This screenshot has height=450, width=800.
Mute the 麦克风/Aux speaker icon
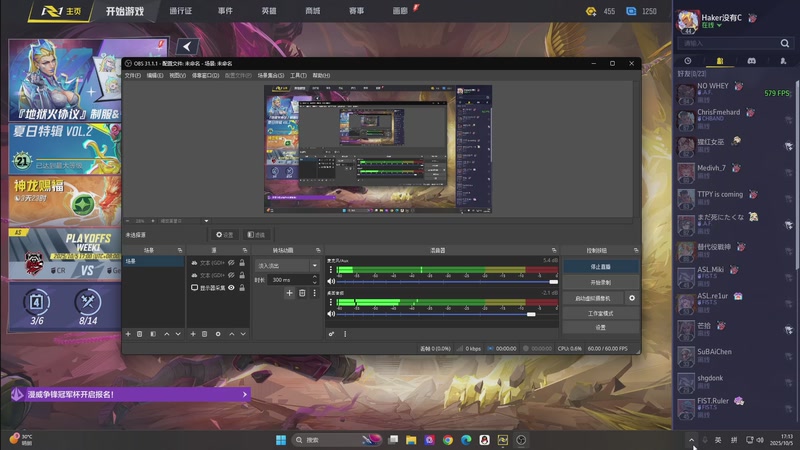[x=332, y=281]
